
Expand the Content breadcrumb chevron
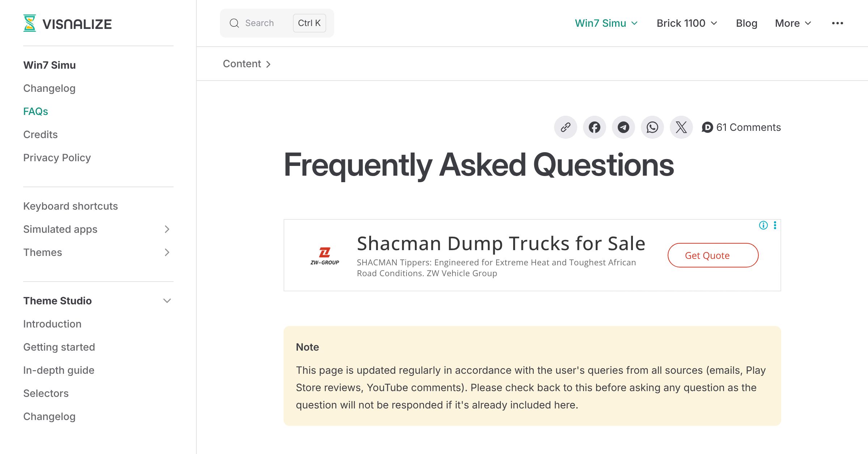point(268,64)
